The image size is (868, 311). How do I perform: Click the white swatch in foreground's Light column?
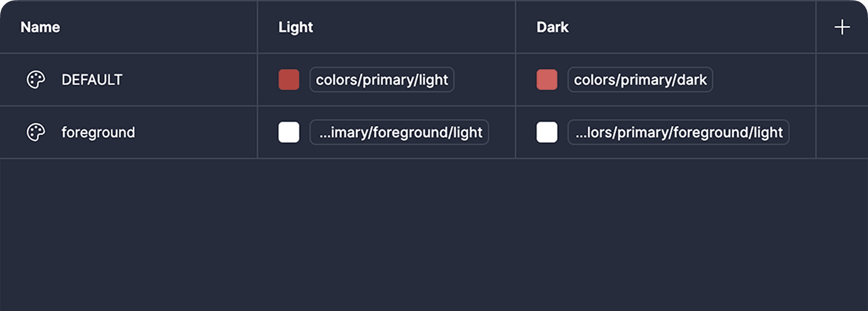(289, 132)
